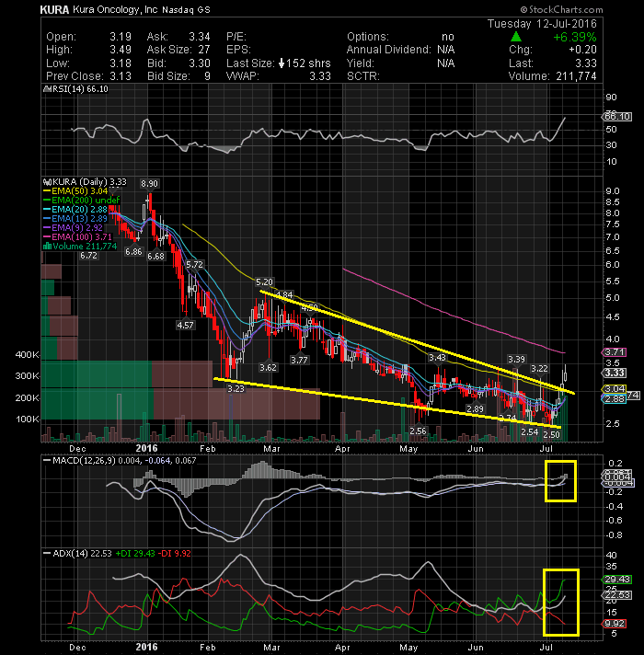Click the KURA ticker symbol in the header
Viewport: 644px width, 655px height.
pos(54,9)
